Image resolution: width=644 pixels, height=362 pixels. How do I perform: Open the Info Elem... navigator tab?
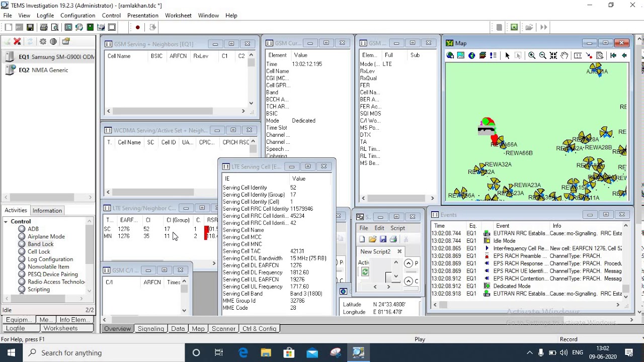coord(74,319)
